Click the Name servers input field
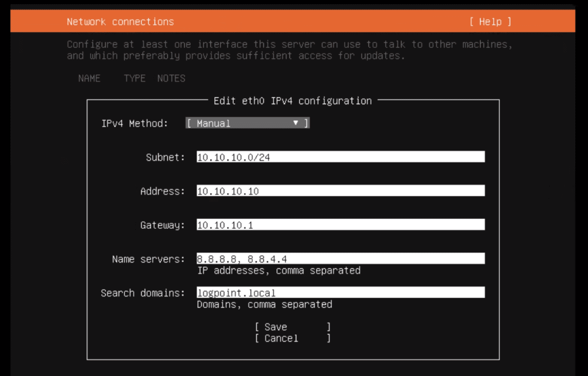The height and width of the screenshot is (376, 588). (340, 259)
